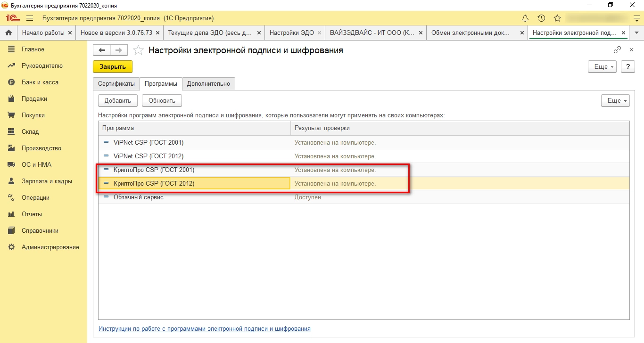644x343 pixels.
Task: Open the Зарплата и кадры section
Action: [47, 181]
